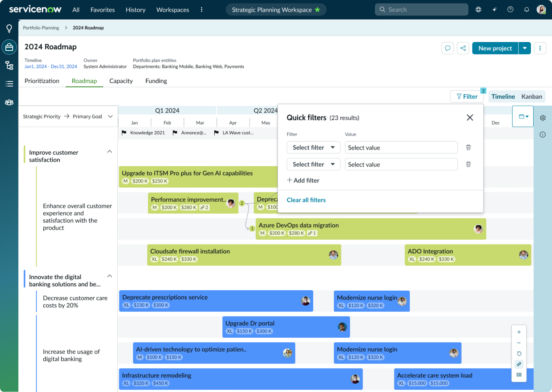Click Clear all filters link
The height and width of the screenshot is (392, 552).
pos(306,200)
